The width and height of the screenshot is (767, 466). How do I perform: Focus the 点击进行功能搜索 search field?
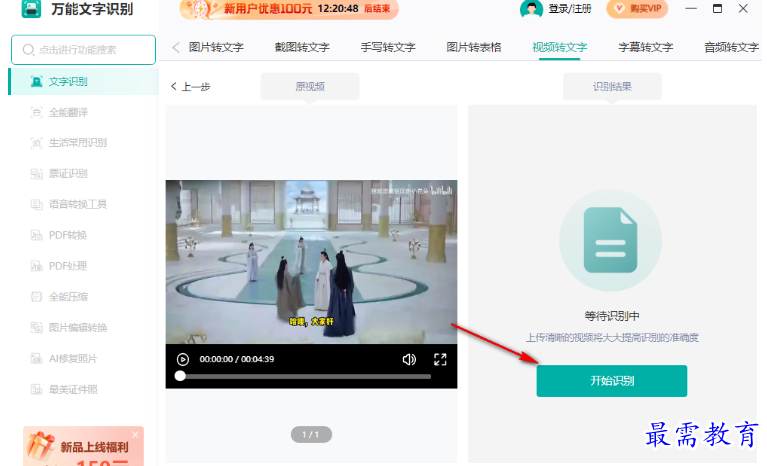click(x=83, y=50)
